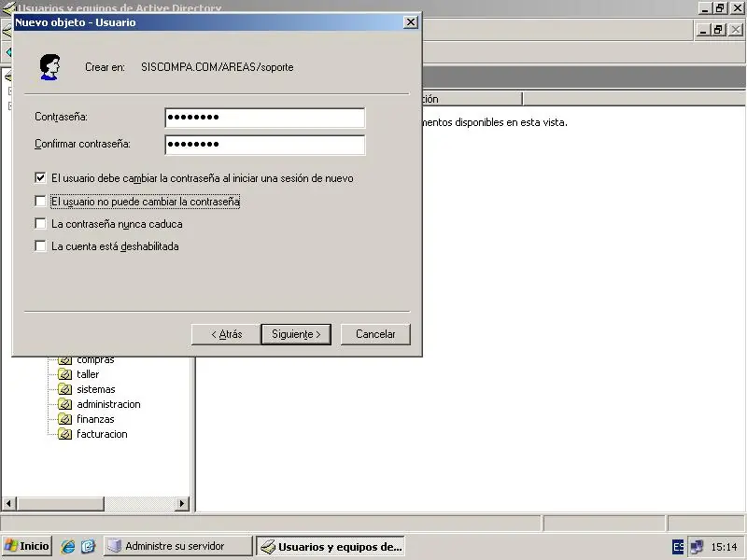Viewport: 747px width, 560px height.
Task: Select the taller folder icon in tree
Action: coord(64,374)
